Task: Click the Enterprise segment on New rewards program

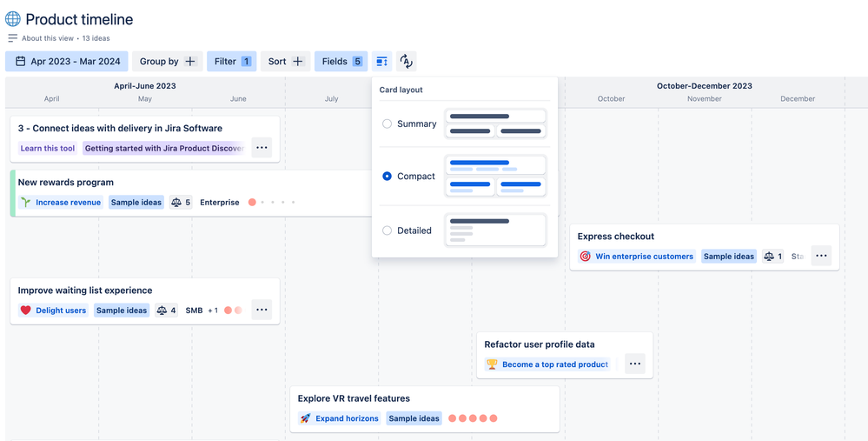Action: 220,202
